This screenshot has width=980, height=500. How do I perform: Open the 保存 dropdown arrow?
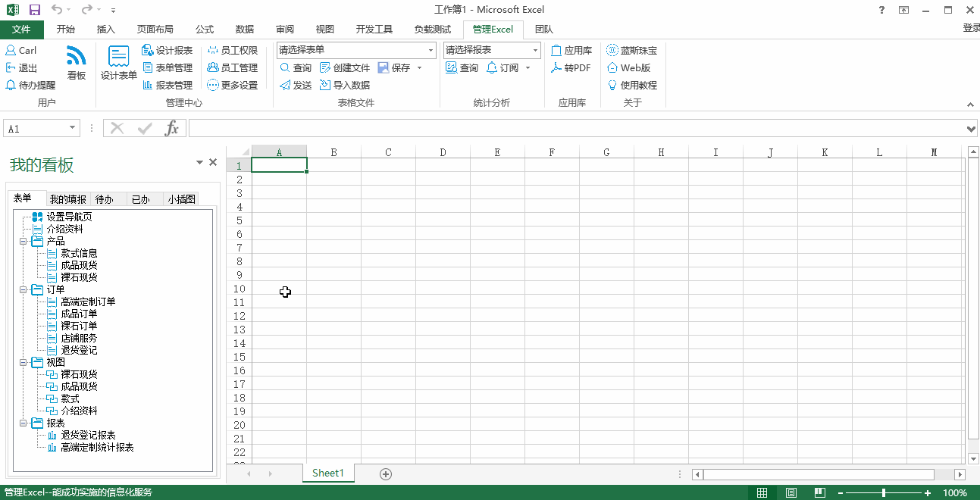419,67
